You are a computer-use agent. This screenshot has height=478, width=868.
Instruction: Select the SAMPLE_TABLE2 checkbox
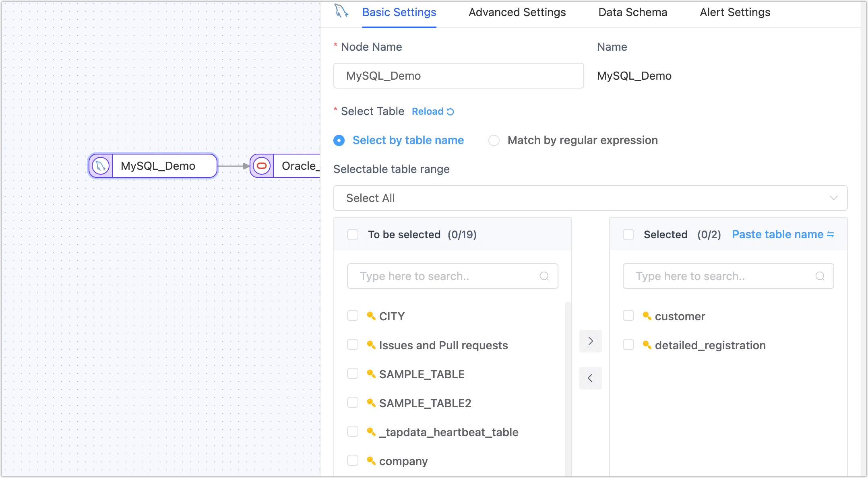click(353, 403)
